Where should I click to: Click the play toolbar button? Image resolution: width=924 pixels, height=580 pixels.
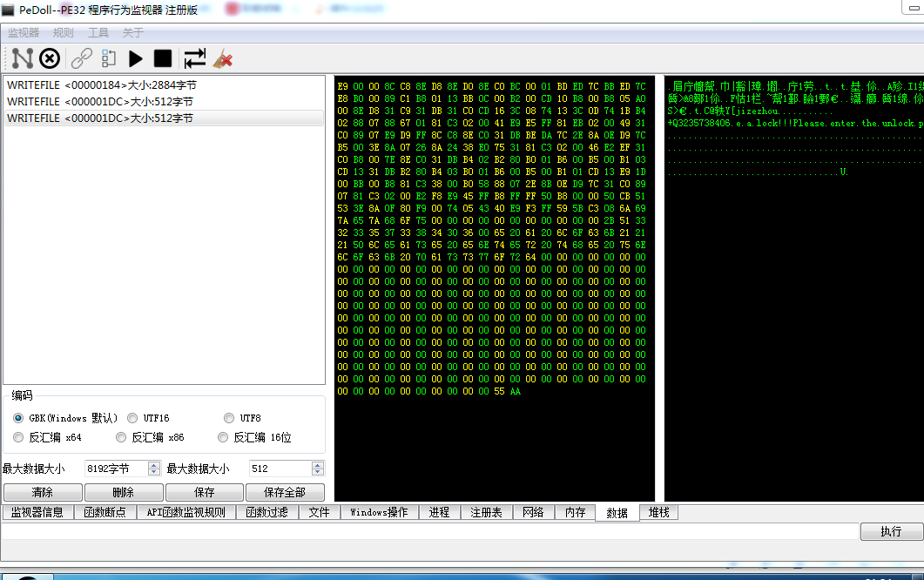pos(136,58)
